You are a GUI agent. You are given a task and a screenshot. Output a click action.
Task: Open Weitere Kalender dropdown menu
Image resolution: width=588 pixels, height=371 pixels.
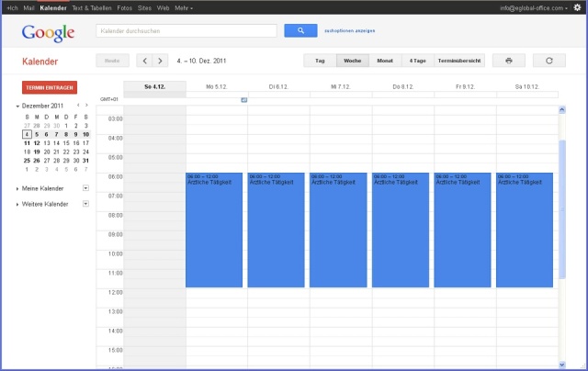point(85,204)
